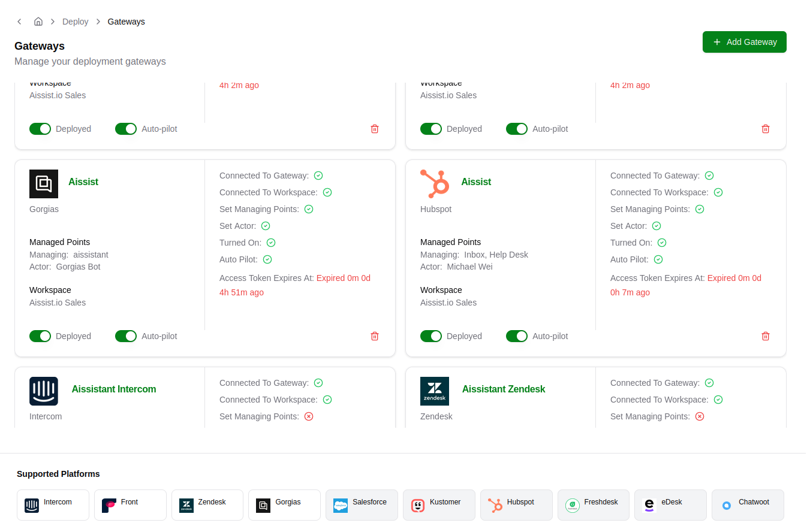The width and height of the screenshot is (810, 532).
Task: Open the Aissistant Zendesk gateway title
Action: click(504, 389)
